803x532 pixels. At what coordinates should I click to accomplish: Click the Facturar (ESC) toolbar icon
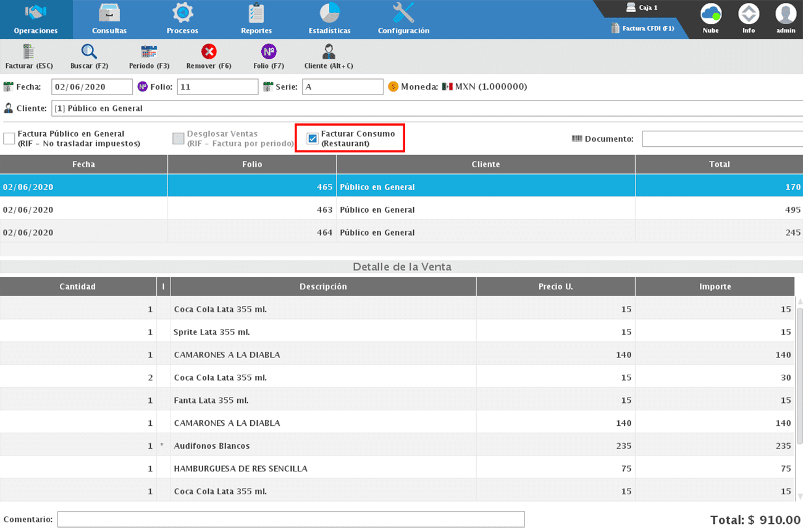[x=28, y=52]
